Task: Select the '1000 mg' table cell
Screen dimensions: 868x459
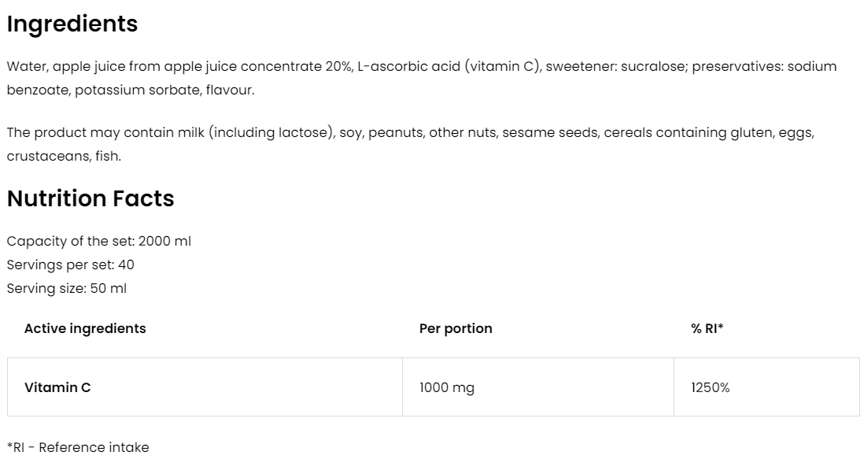Action: 446,387
